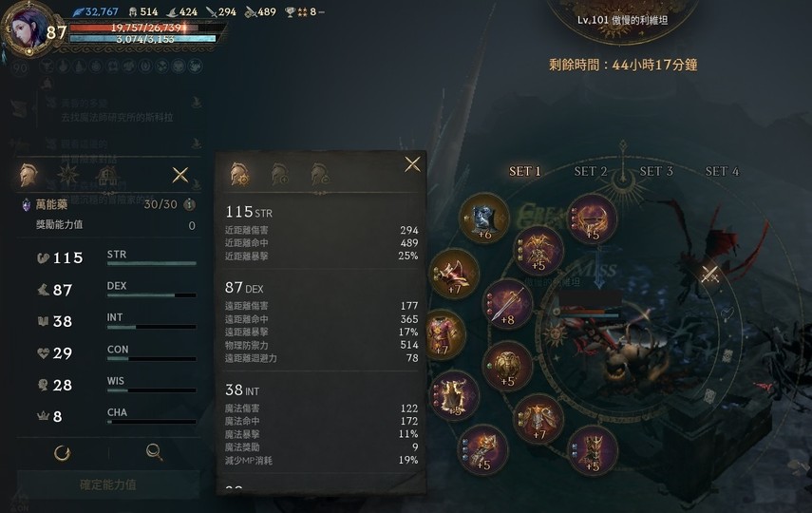Switch to SET 3 equipment preset
812x513 pixels.
point(656,171)
